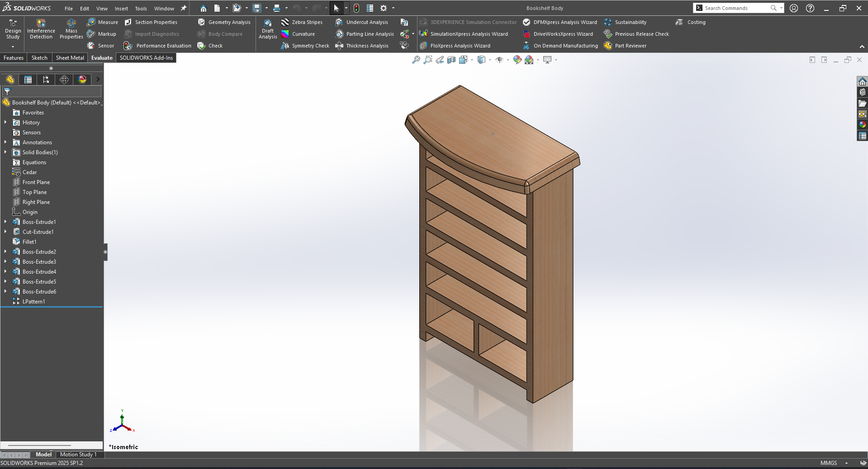Pin the menu bar with pushpin
The height and width of the screenshot is (469, 868).
click(x=184, y=8)
